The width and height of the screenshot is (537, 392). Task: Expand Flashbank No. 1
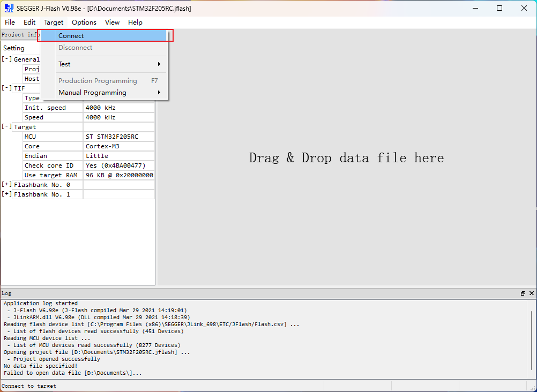pyautogui.click(x=6, y=194)
